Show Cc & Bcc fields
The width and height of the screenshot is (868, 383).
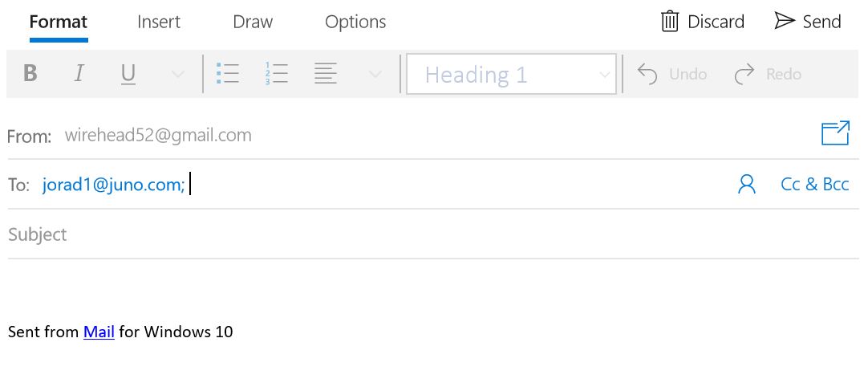coord(814,185)
